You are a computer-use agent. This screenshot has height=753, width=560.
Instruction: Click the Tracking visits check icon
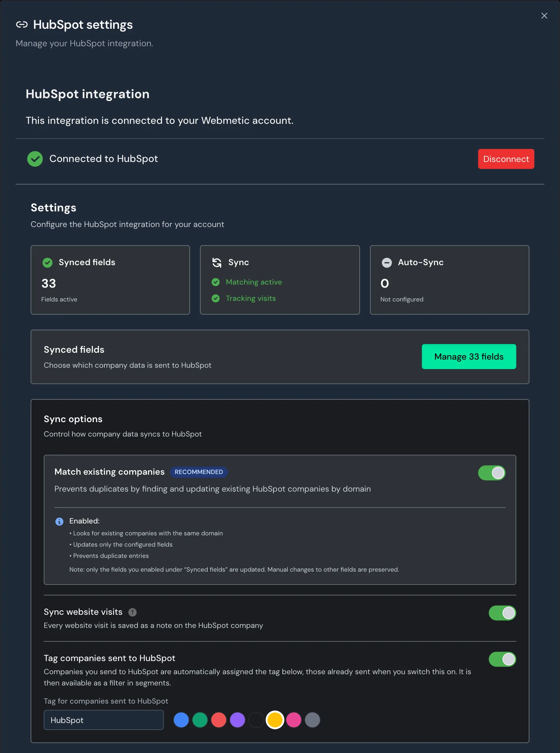[x=216, y=298]
